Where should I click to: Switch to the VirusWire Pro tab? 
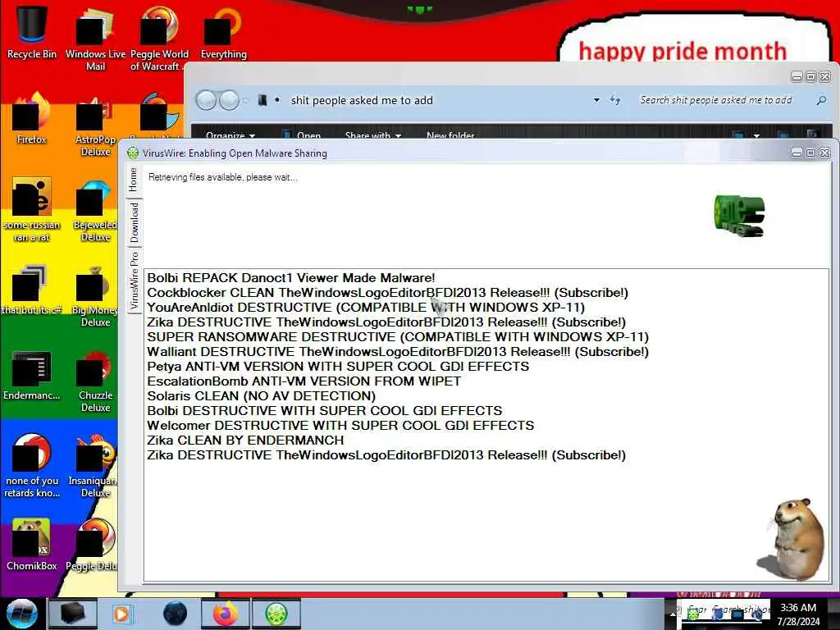(134, 281)
